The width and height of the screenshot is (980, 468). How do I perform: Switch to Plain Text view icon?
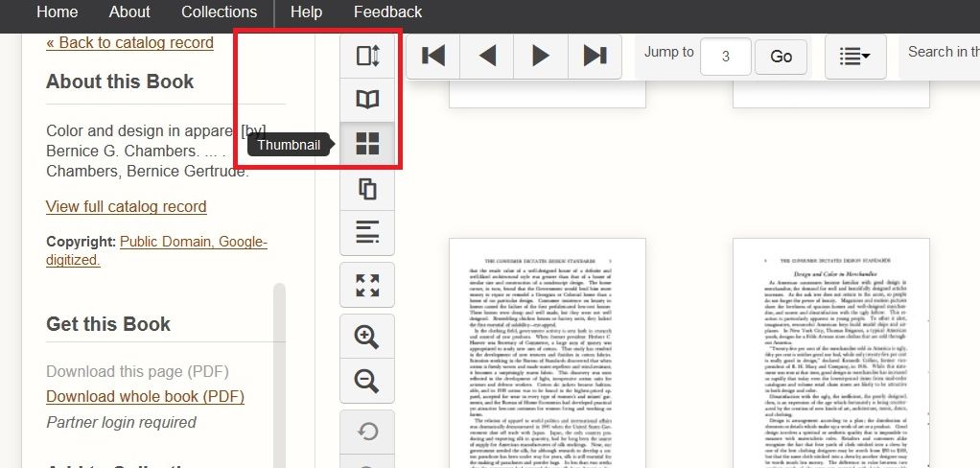[367, 232]
